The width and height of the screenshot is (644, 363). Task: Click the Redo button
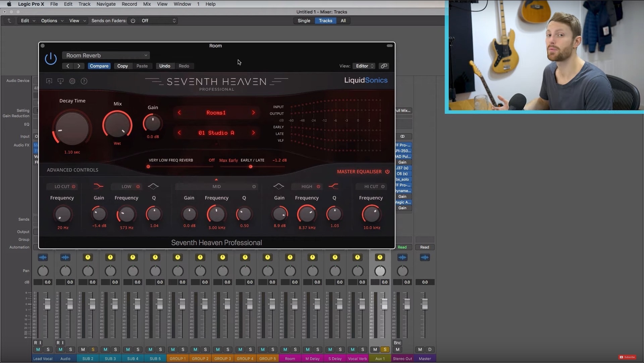[184, 66]
